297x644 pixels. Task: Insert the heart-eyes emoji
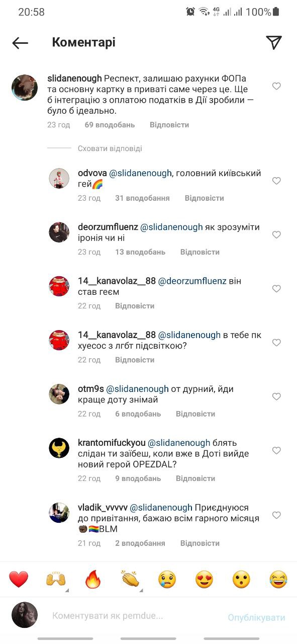204,580
